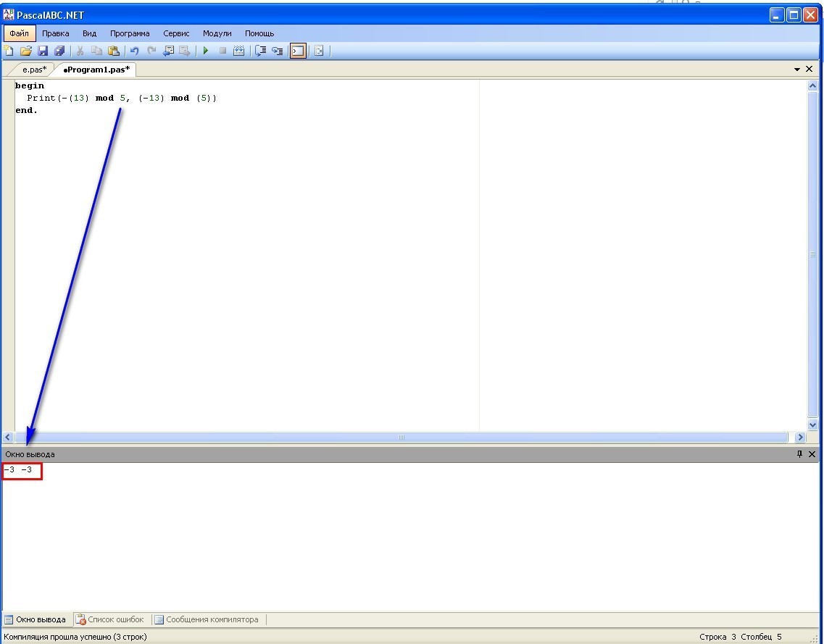Switch to the Сообщения компилятора tab

click(x=207, y=619)
